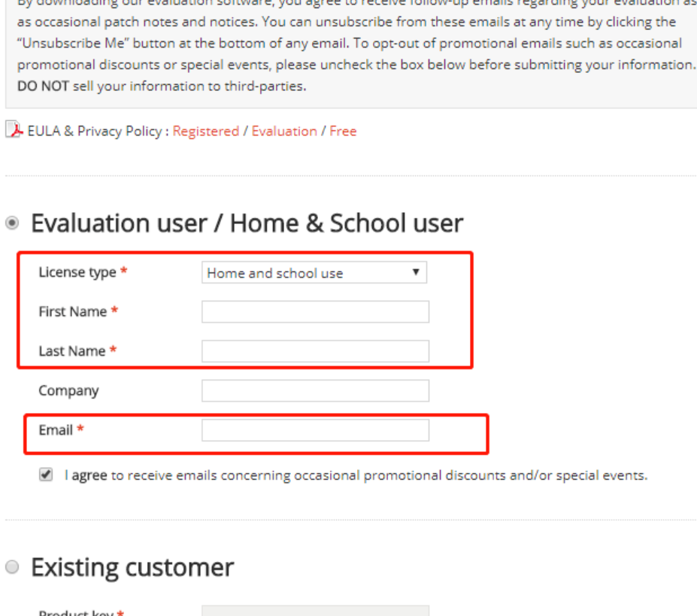Select the Existing customer radio button

pos(12,567)
